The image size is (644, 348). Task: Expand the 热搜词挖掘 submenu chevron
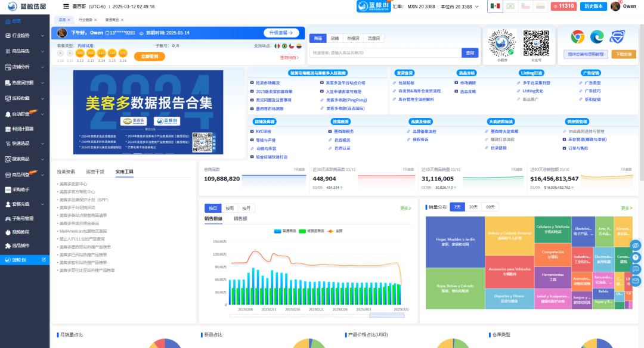(x=42, y=82)
